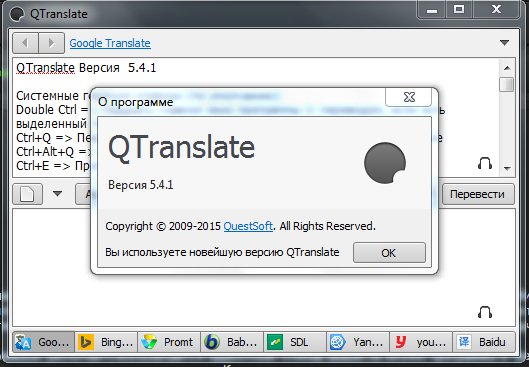Click the 'QTranslate Версия 5.4.1' text line
The width and height of the screenshot is (529, 367).
(86, 68)
